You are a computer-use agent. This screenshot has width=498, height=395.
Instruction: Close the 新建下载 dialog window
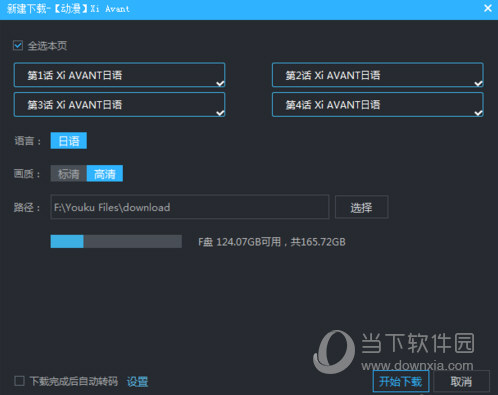click(488, 8)
